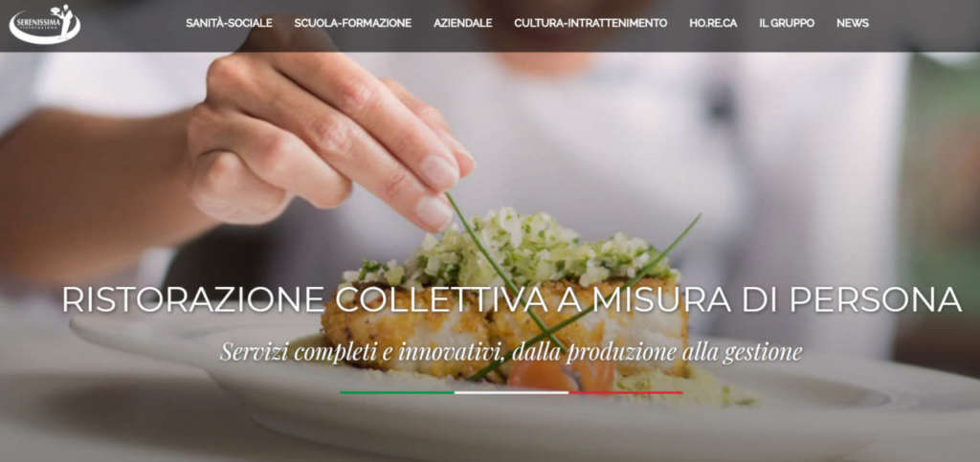Open the Scuola-Formazione section

coord(352,23)
